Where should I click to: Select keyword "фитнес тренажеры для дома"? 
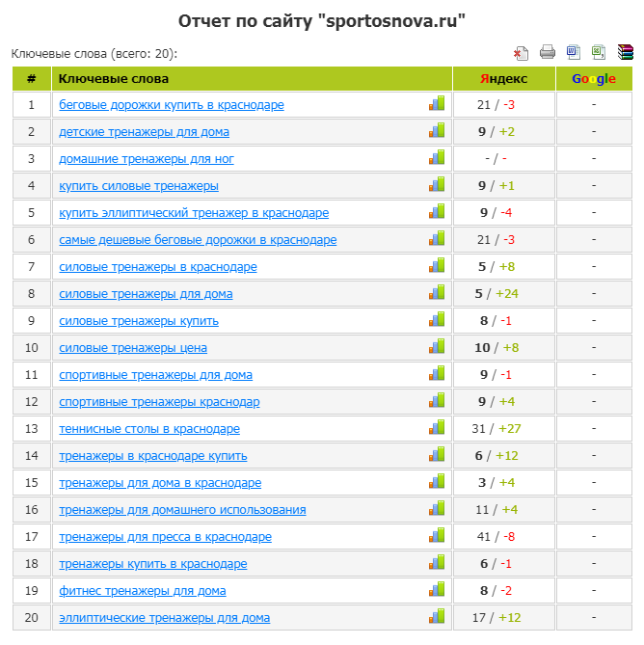[143, 591]
